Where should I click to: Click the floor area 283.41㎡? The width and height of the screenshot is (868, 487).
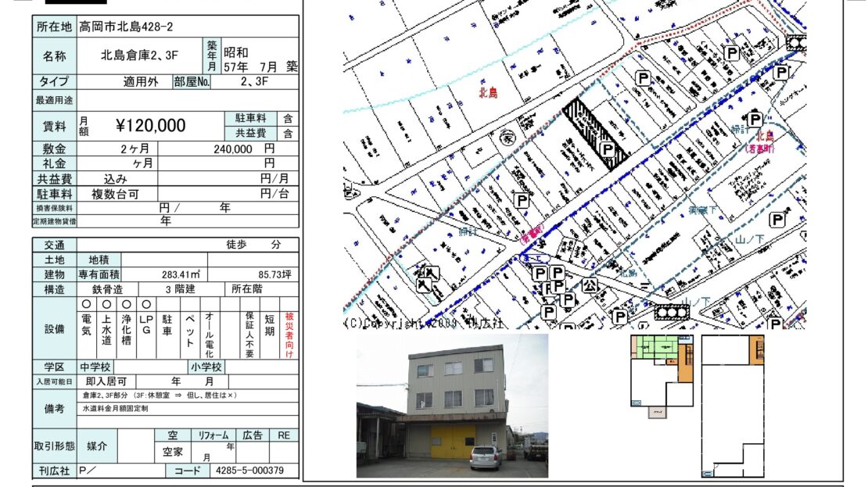181,274
